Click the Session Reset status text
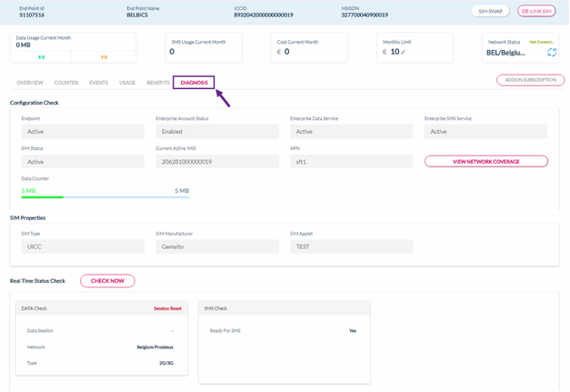The height and width of the screenshot is (392, 570). (x=168, y=308)
